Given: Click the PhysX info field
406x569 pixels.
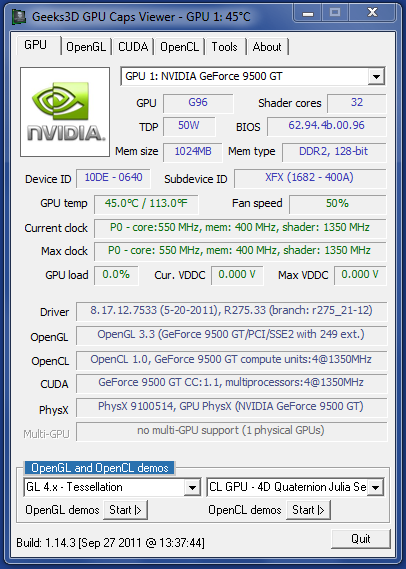Looking at the screenshot, I should pyautogui.click(x=231, y=407).
